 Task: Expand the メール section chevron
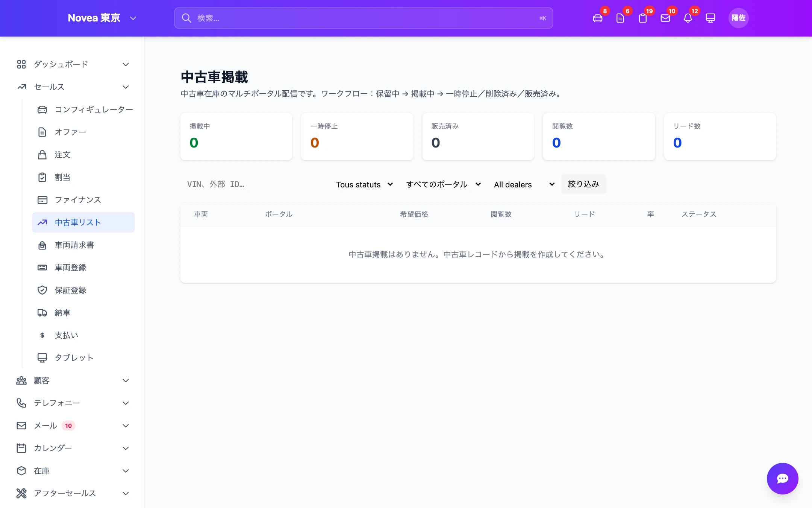pyautogui.click(x=126, y=426)
